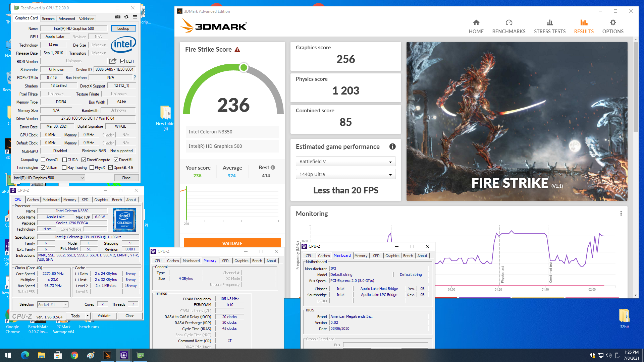Toggle the Ray Tracing checkbox

[64, 168]
